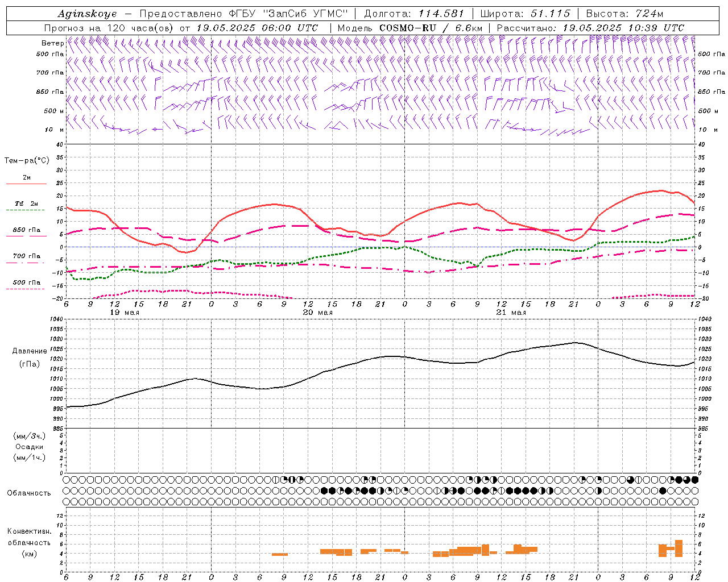Click the Конвективн. convective cloud label
This screenshot has width=728, height=582.
(29, 531)
